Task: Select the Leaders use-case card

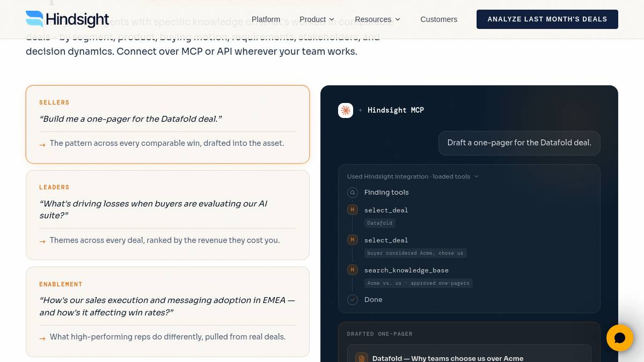Action: [x=167, y=215]
